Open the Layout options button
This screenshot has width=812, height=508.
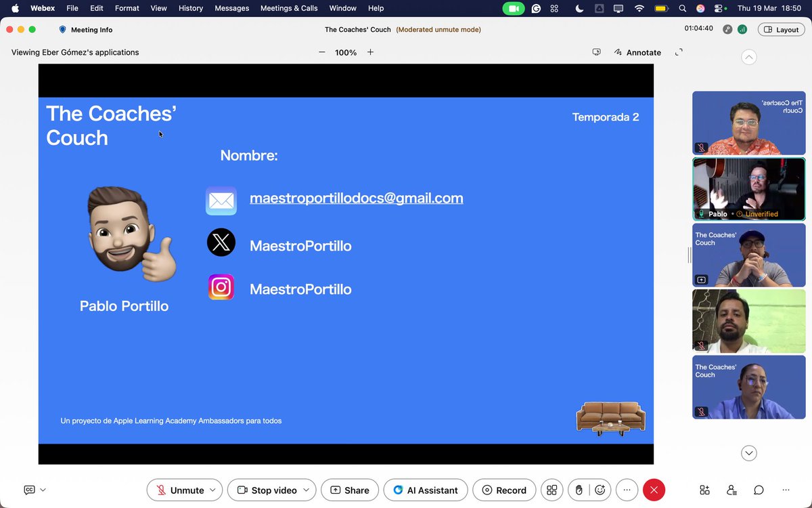pyautogui.click(x=782, y=29)
